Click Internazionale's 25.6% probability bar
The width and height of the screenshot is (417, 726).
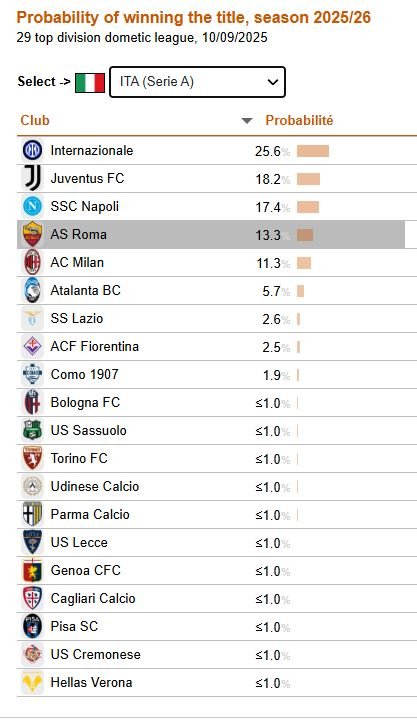[x=313, y=151]
